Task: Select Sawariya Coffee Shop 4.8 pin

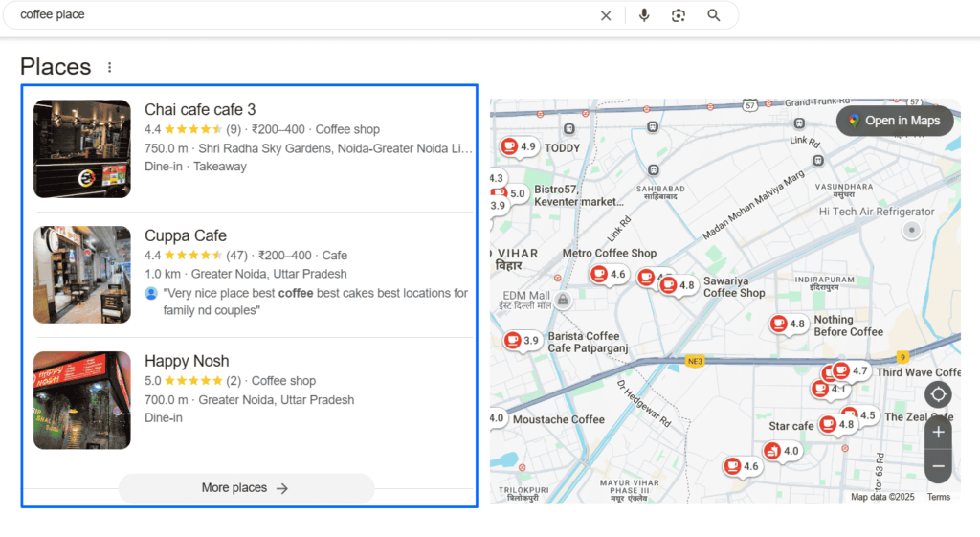Action: pos(678,285)
